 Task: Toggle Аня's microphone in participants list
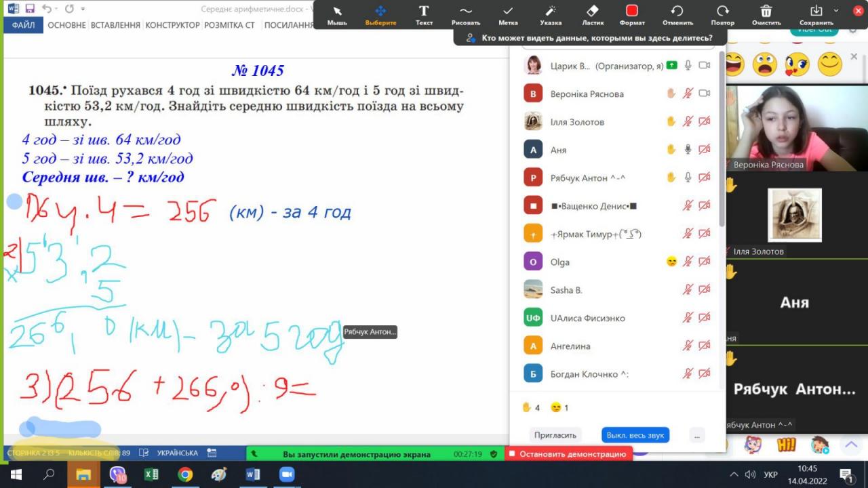click(x=688, y=150)
